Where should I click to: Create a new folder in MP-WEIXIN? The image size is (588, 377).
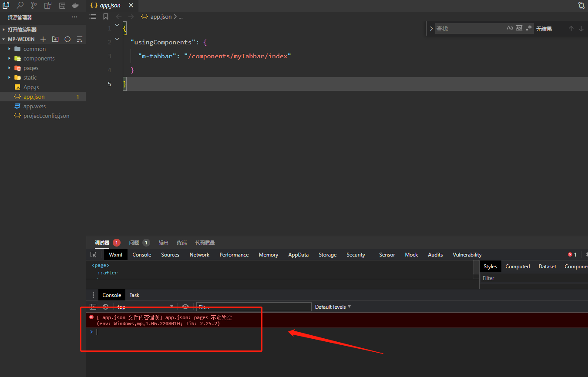coord(55,39)
